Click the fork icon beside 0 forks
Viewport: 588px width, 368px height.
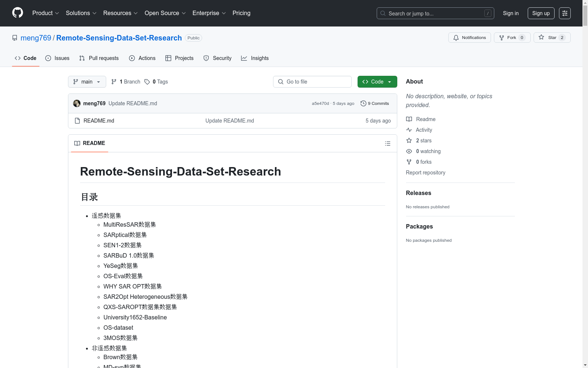point(409,162)
